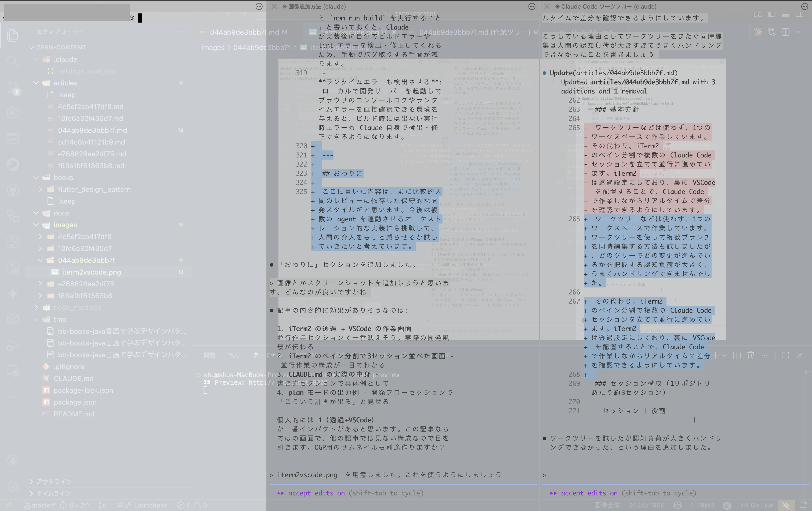Switch to the 問題 tab in the panel
This screenshot has height=511, width=812.
209,355
